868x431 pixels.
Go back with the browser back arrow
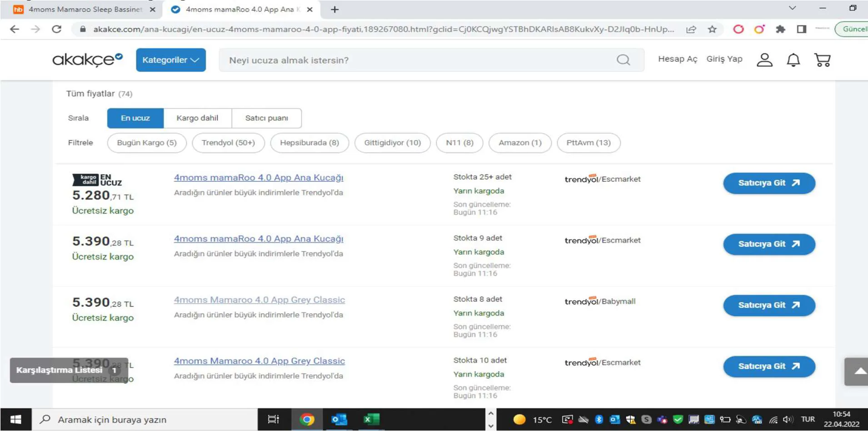(15, 29)
